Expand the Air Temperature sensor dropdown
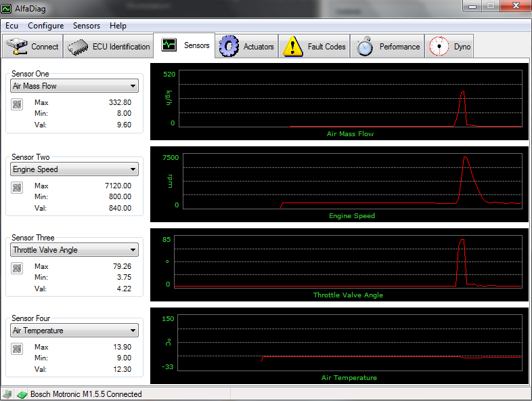 74,331
